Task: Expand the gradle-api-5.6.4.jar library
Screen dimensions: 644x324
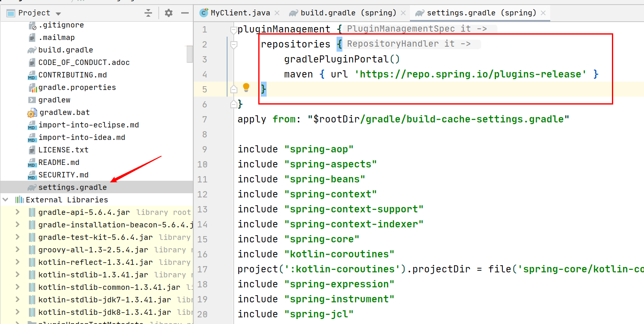Action: click(17, 212)
